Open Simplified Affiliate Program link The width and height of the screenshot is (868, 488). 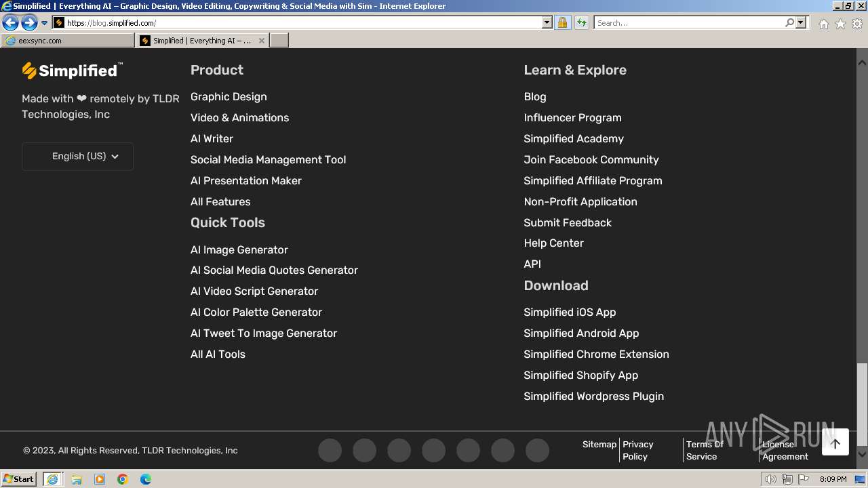tap(593, 181)
